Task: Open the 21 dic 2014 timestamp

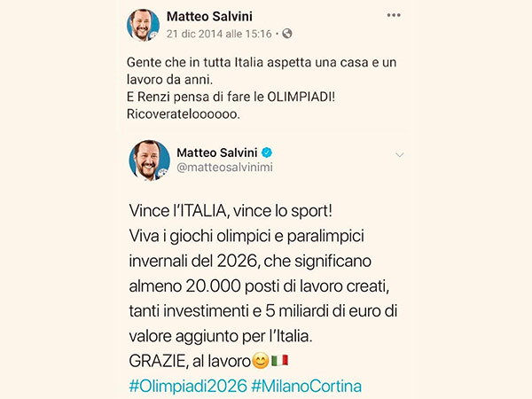Action: pos(219,34)
